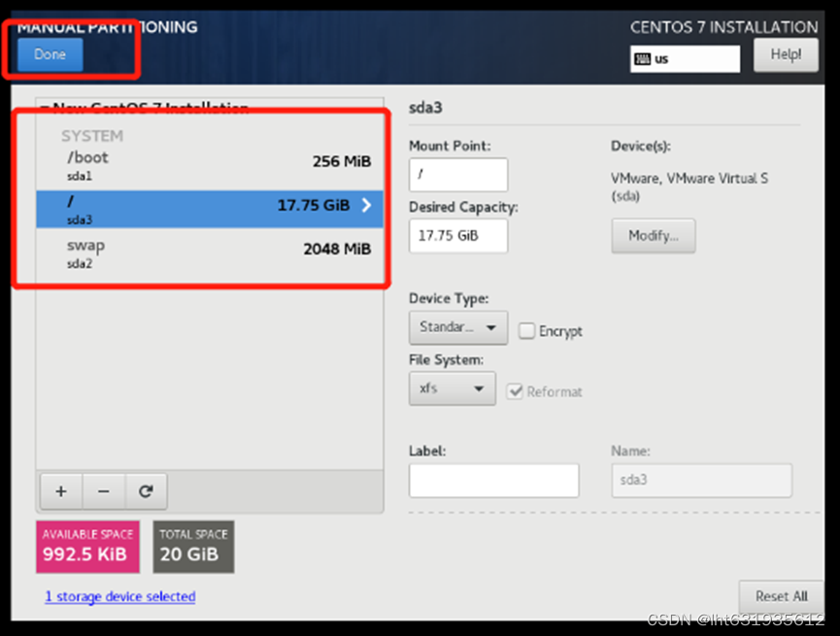
Task: Toggle the Encrypt checkbox
Action: [526, 330]
